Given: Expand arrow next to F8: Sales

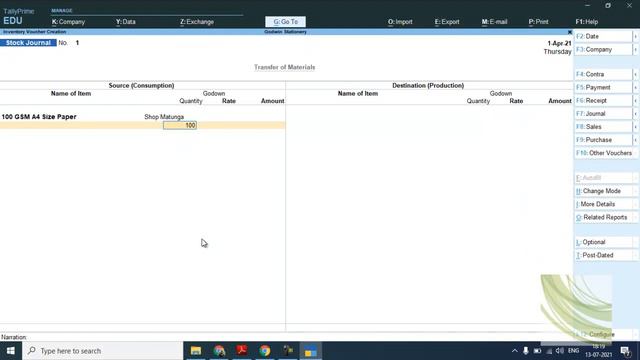Looking at the screenshot, I should 636,127.
